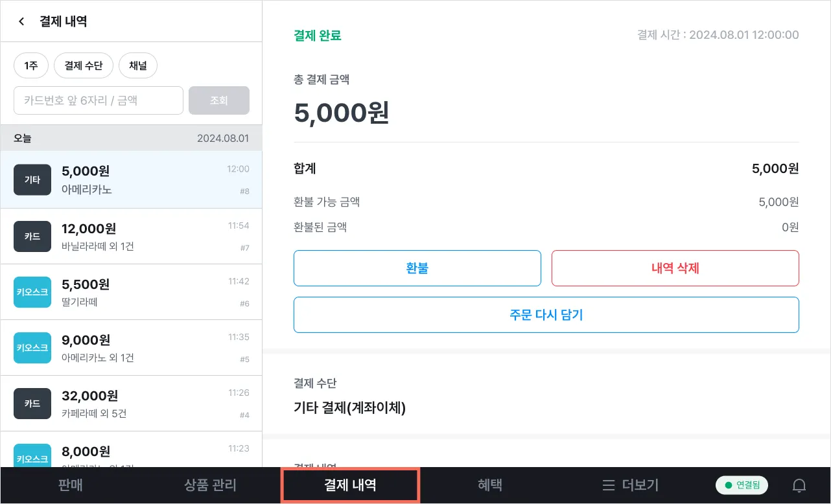
Task: Click the 키오스크 badge on the 9,000원 payment
Action: 32,348
